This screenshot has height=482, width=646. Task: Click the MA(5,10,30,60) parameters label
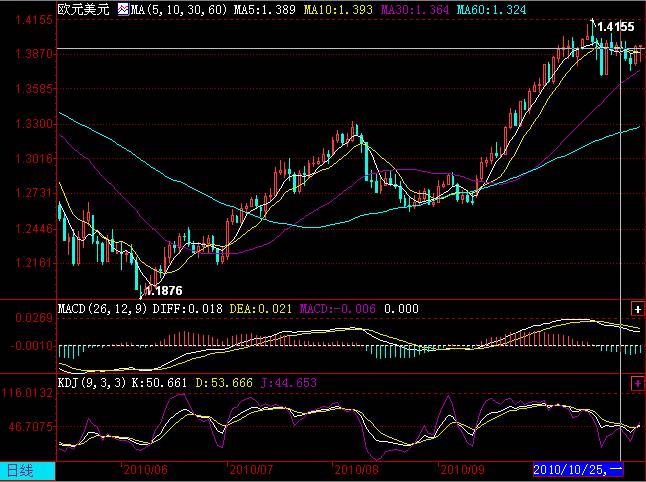click(x=179, y=9)
